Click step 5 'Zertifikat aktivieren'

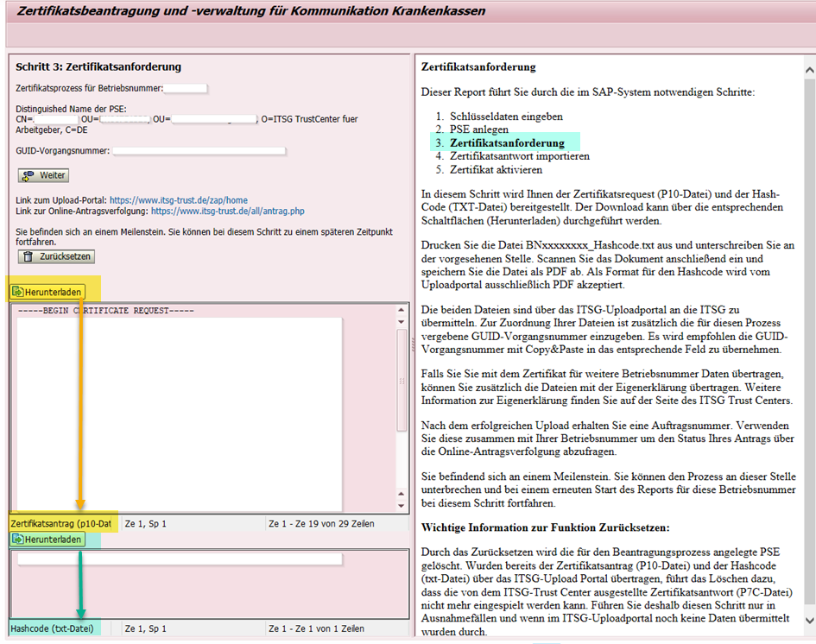[496, 169]
